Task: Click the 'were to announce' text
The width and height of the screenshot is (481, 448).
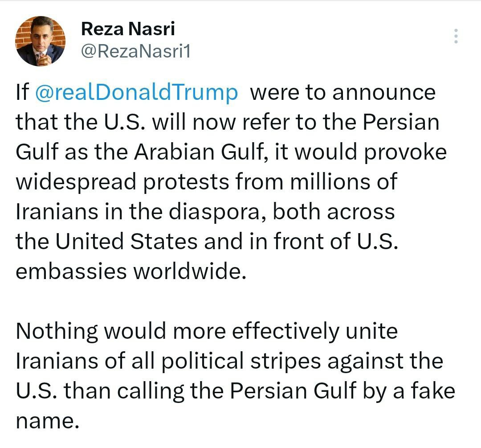Action: tap(342, 92)
